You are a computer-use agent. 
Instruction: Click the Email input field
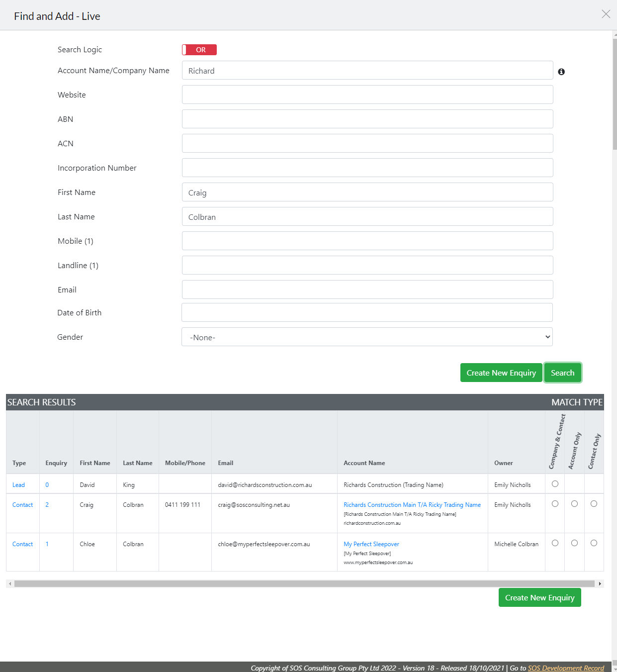click(x=367, y=289)
